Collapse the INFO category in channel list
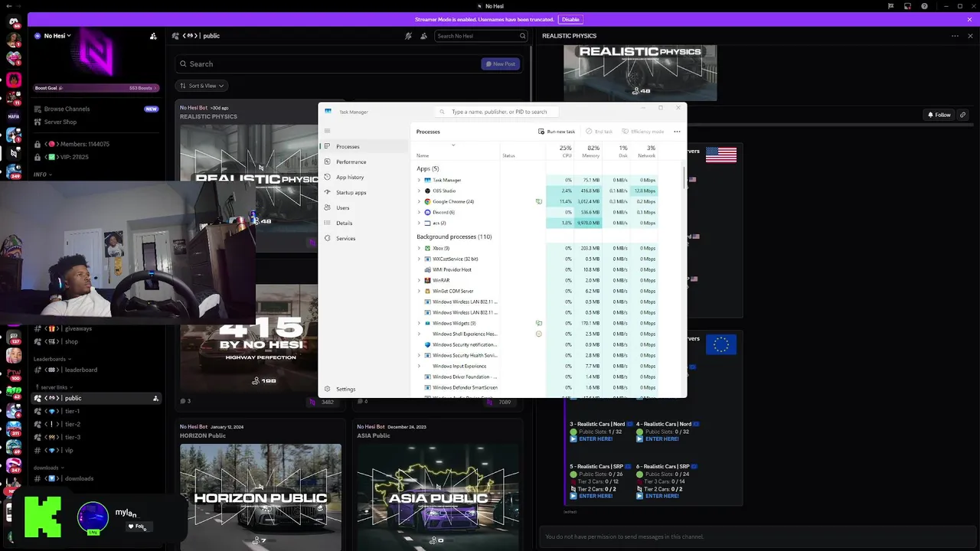This screenshot has height=551, width=980. [x=43, y=174]
